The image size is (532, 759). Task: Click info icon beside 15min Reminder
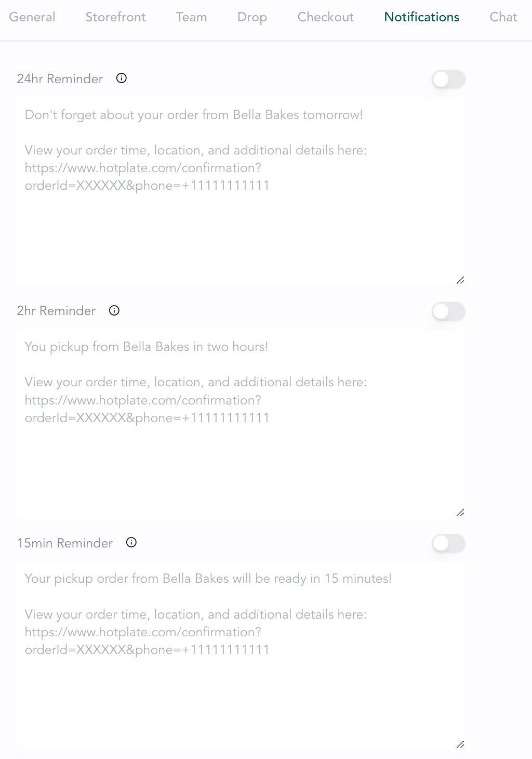(x=131, y=543)
